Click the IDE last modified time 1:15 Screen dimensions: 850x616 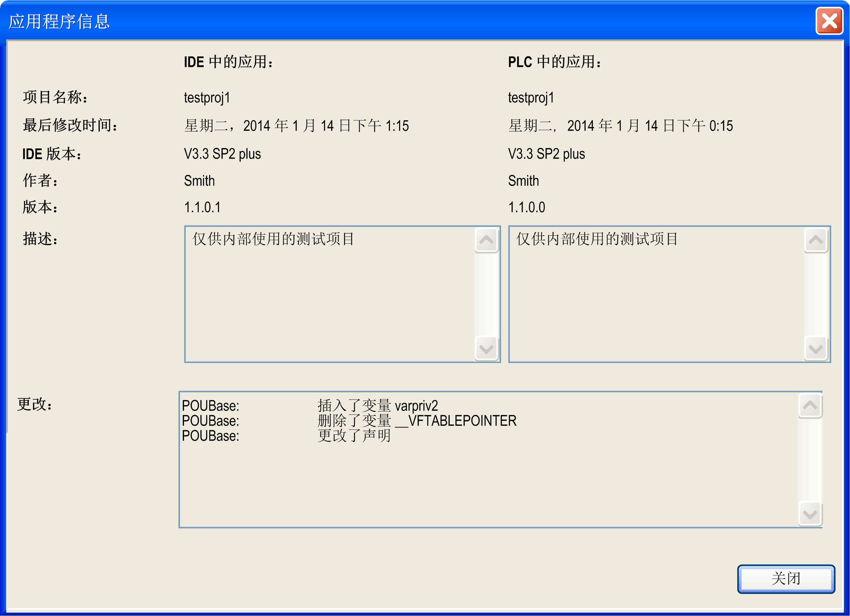coord(397,126)
